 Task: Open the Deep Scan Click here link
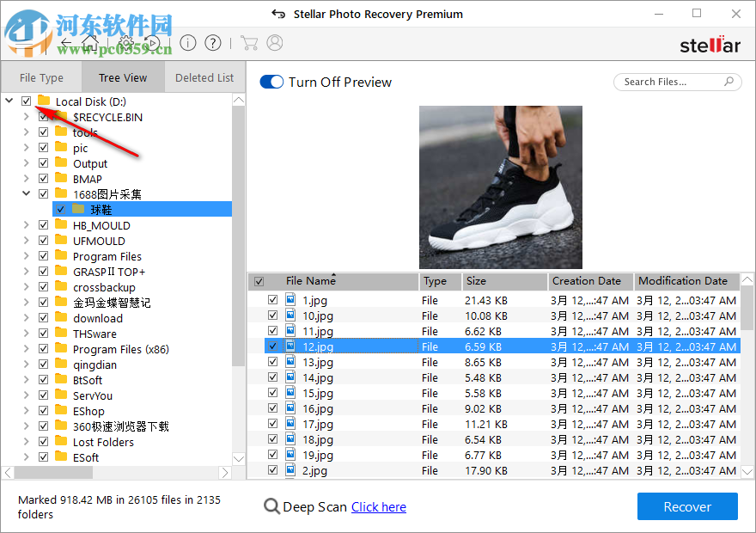[378, 506]
